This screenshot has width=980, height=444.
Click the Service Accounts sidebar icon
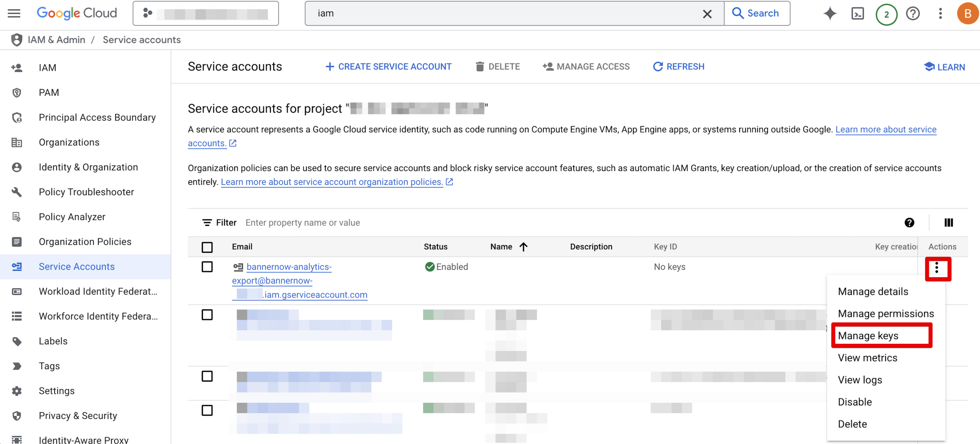pos(17,266)
